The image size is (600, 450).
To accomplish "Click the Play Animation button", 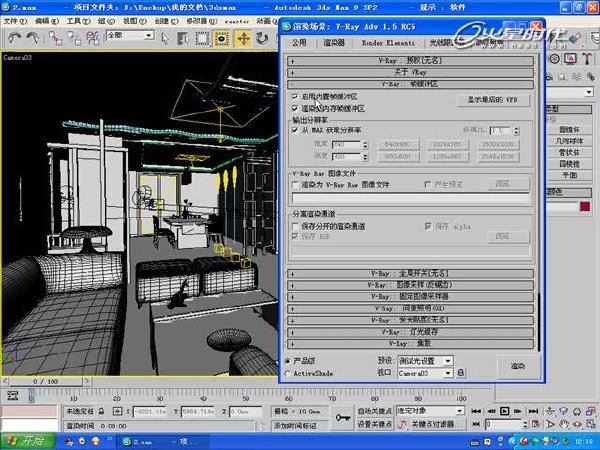I will pyautogui.click(x=505, y=411).
